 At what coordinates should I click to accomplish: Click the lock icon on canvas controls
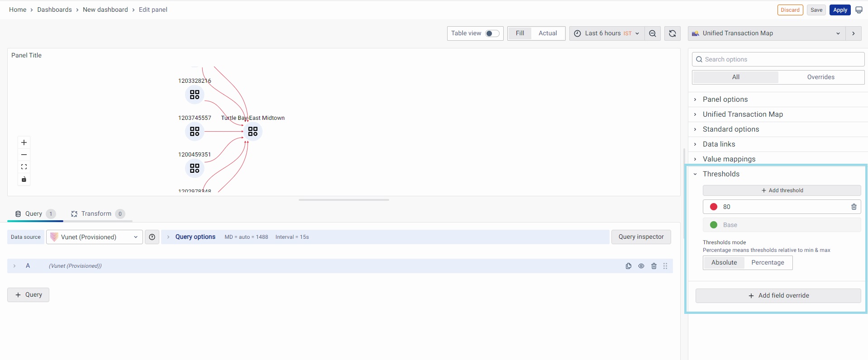pos(24,180)
